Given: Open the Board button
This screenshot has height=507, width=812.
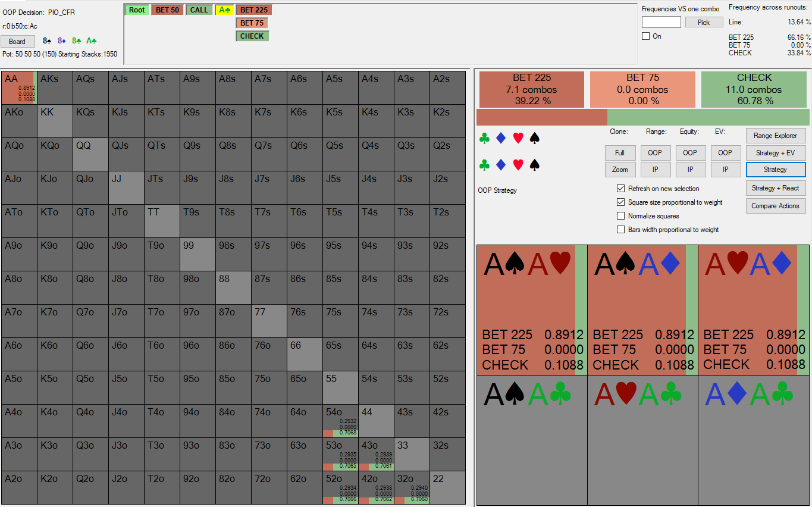Looking at the screenshot, I should (17, 42).
